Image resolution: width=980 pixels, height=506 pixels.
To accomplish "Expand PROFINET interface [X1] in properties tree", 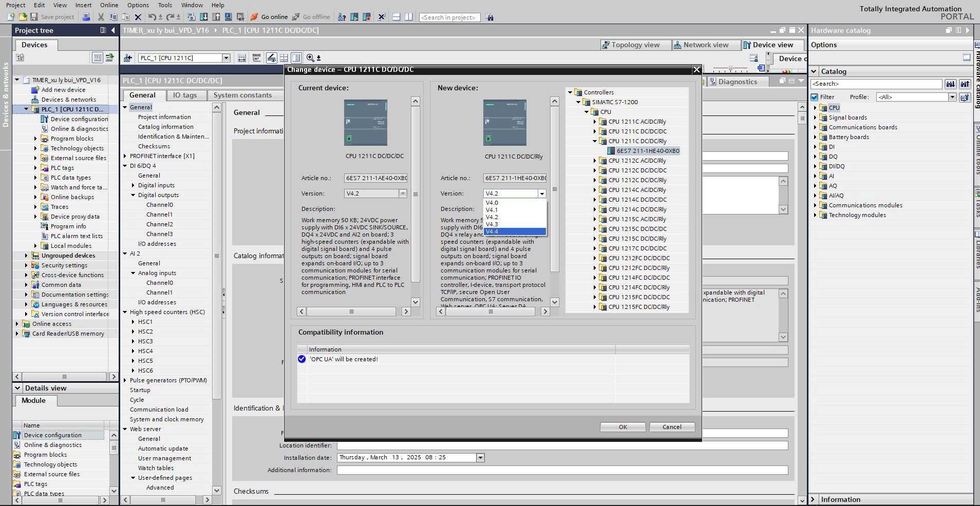I will click(x=125, y=156).
